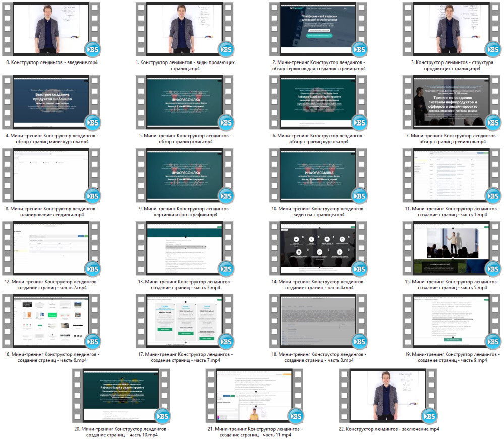Select thumbnail of 20. создание страниц часть 10
The height and width of the screenshot is (439, 504).
point(121,396)
